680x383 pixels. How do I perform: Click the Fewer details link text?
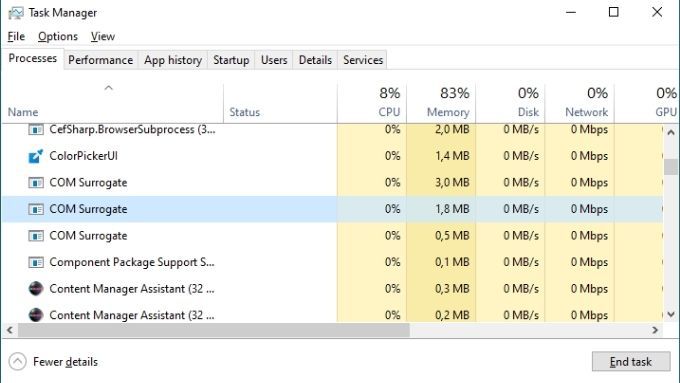click(65, 362)
